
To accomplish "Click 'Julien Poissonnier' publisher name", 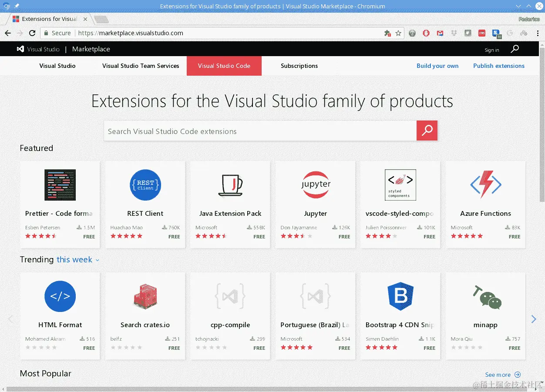I will click(386, 228).
